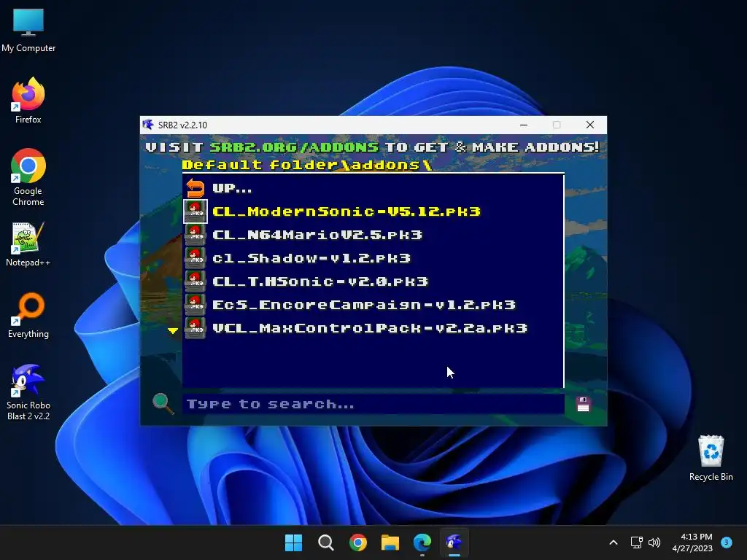This screenshot has height=560, width=747.
Task: Click the orange UP folder arrow icon
Action: [x=195, y=188]
